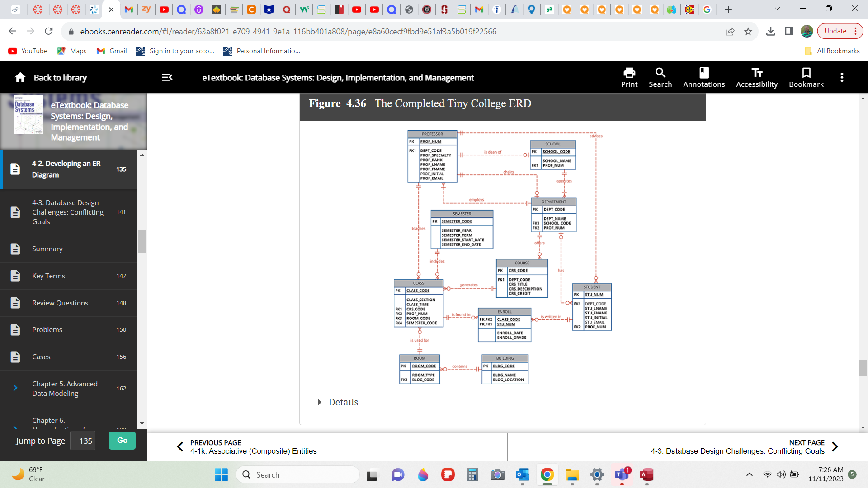The image size is (868, 488).
Task: Expand Chapter 5. Advanced Data Modeling
Action: (15, 388)
